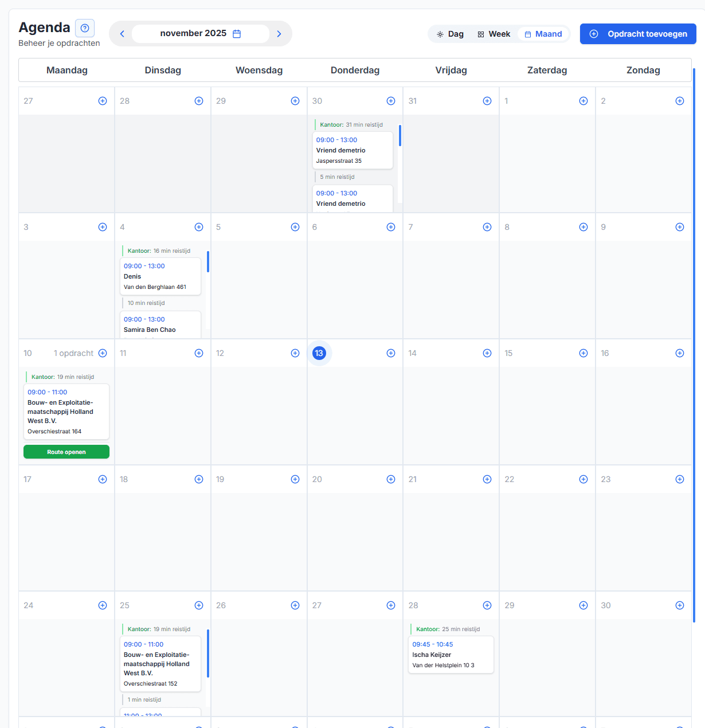Open the Denis appointment on day 4
The image size is (705, 728).
tap(160, 276)
